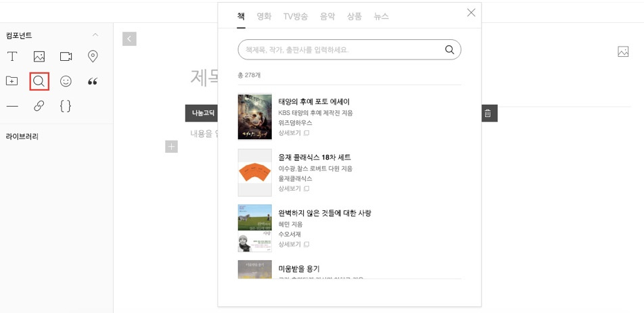Add a hyperlink with the link icon
644x313 pixels.
click(39, 106)
